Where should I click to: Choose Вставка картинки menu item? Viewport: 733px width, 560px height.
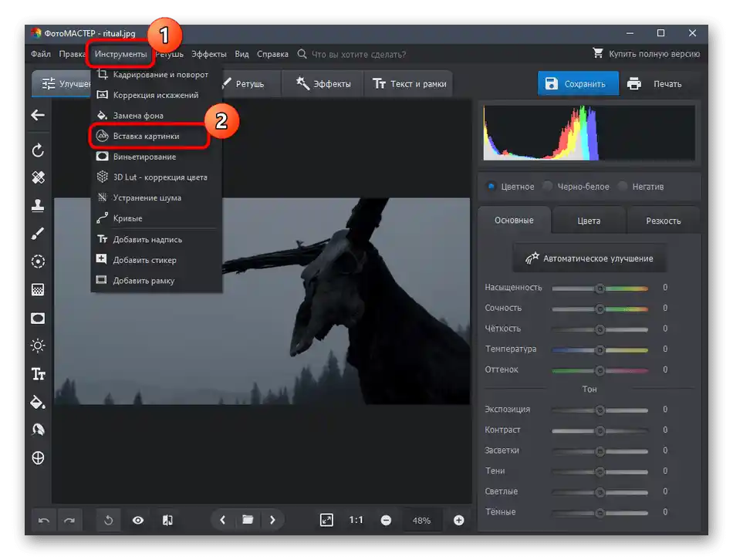tap(156, 136)
